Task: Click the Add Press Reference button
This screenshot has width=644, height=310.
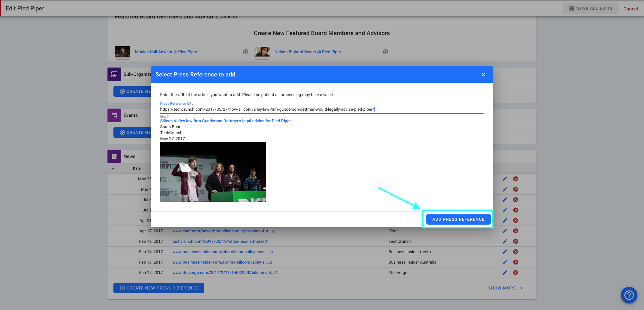Action: 458,219
